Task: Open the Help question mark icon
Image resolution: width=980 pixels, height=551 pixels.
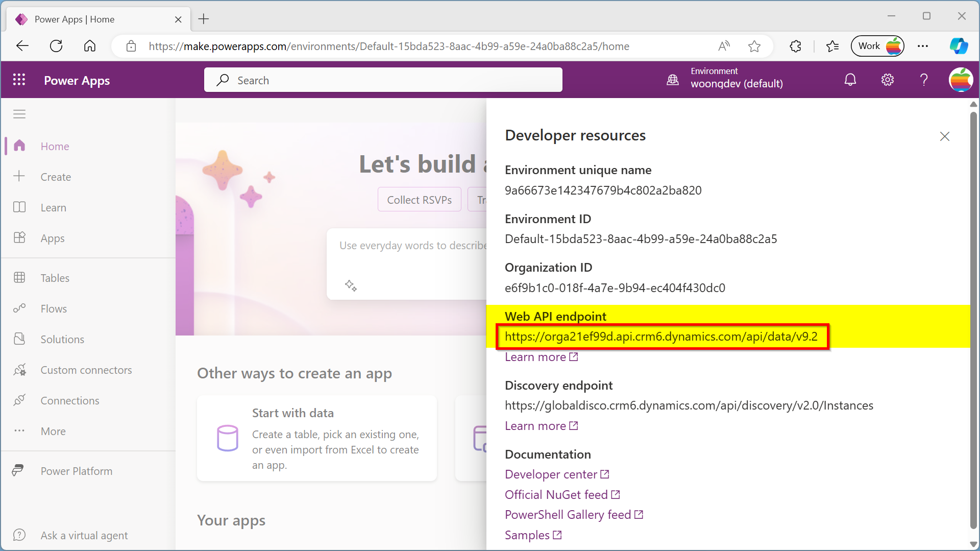Action: (924, 80)
